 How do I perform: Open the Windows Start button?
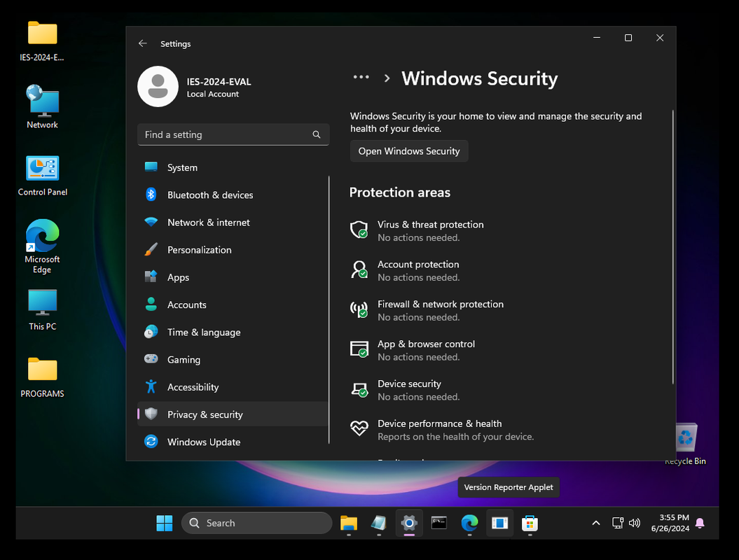pyautogui.click(x=165, y=524)
